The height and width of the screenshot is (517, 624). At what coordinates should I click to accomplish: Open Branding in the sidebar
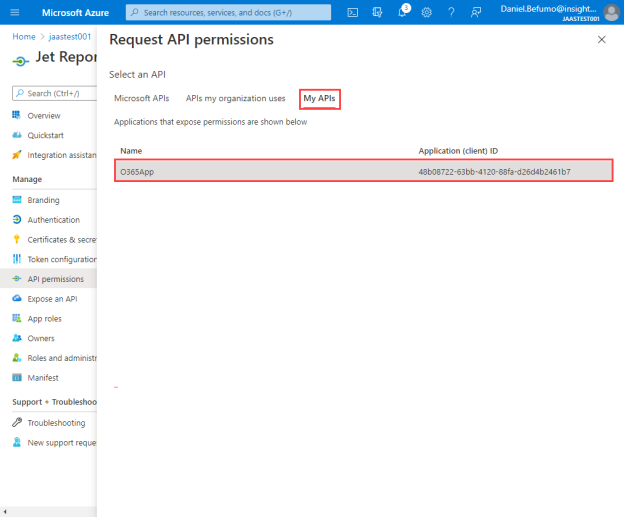(x=43, y=200)
